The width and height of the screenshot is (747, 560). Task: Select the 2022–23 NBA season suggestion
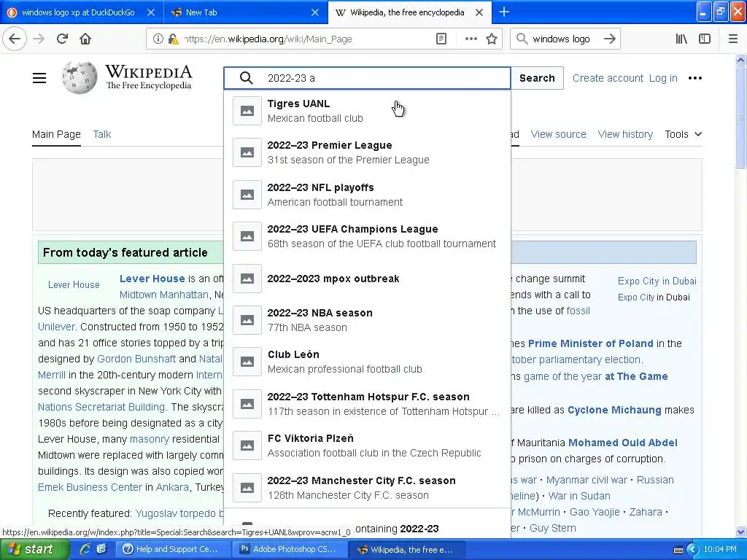pos(367,320)
